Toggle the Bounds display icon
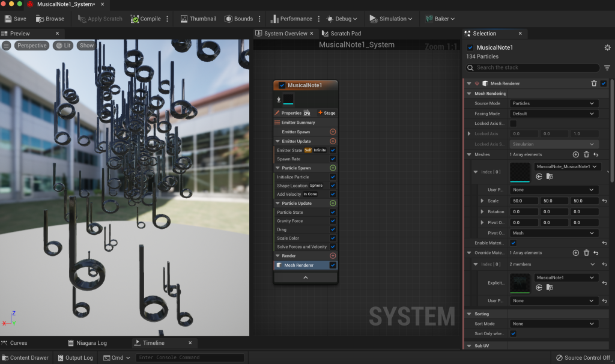Viewport: 615px width, 364px height. tap(229, 19)
